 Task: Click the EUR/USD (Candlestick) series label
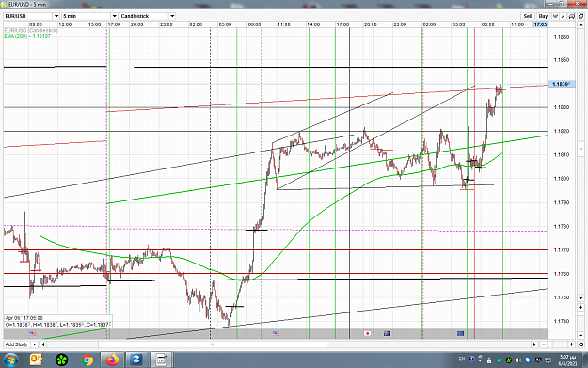(x=31, y=30)
